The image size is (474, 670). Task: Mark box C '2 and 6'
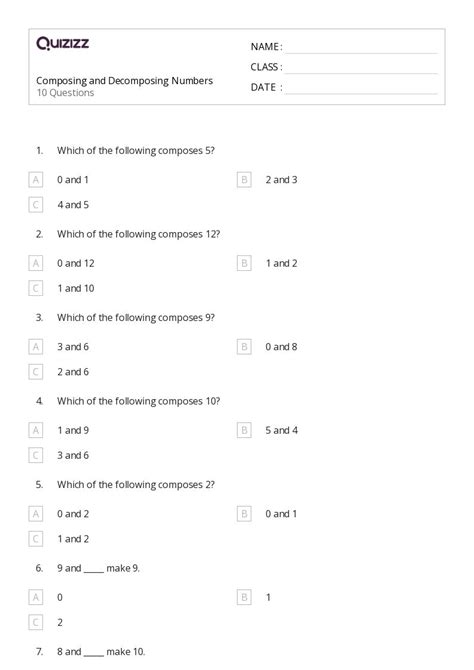coord(35,372)
